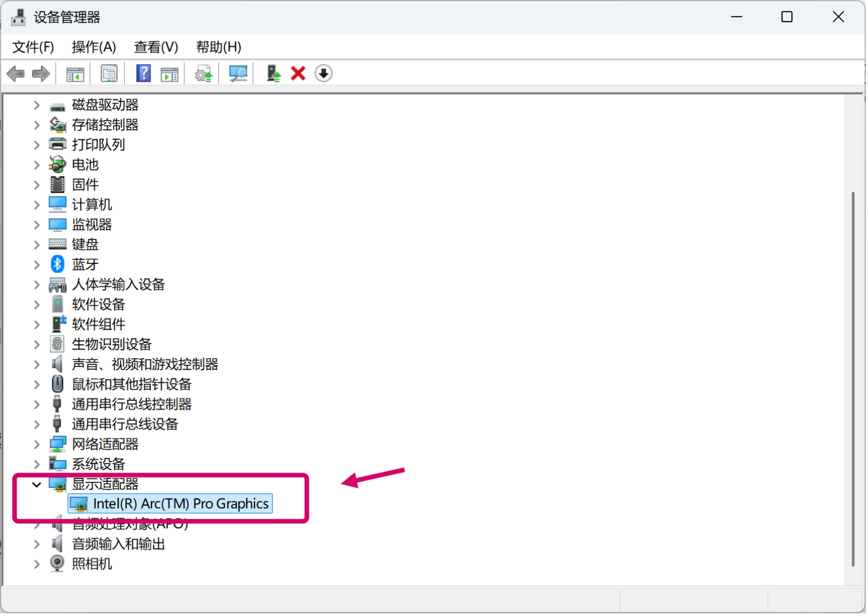Select the 打印队列 tree row

(x=98, y=145)
